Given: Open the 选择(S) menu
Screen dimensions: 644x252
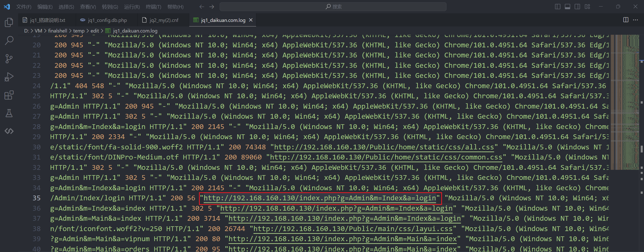Looking at the screenshot, I should [x=66, y=7].
